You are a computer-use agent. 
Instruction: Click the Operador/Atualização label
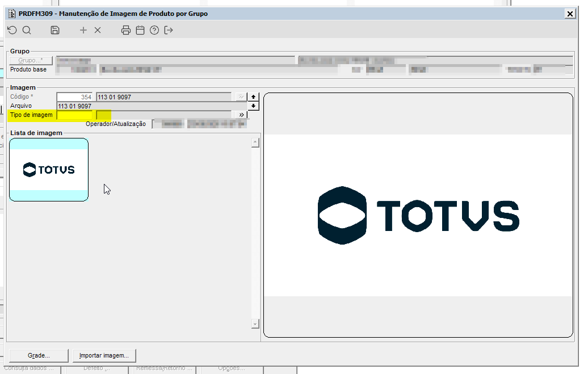pos(116,124)
